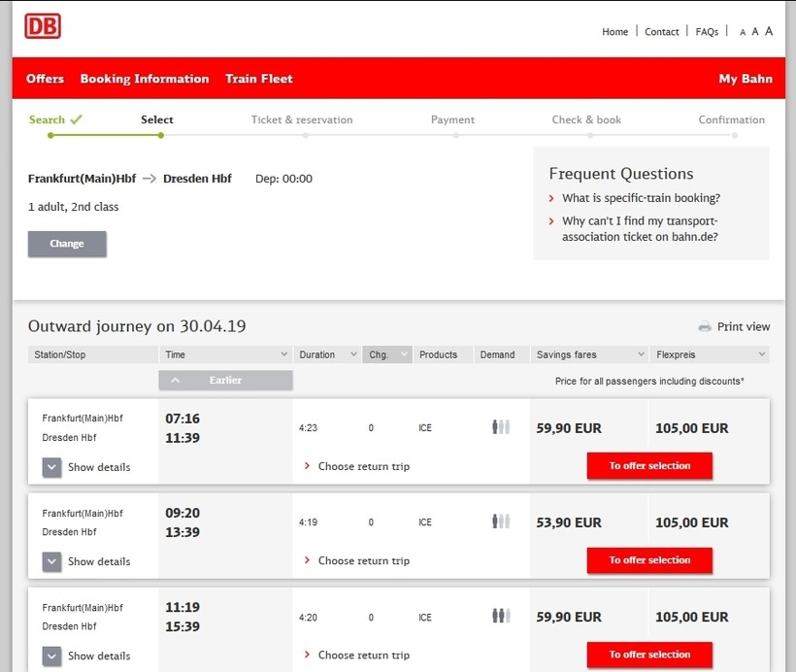796x672 pixels.
Task: Open 'What is specific-train booking?' question
Action: (x=641, y=198)
